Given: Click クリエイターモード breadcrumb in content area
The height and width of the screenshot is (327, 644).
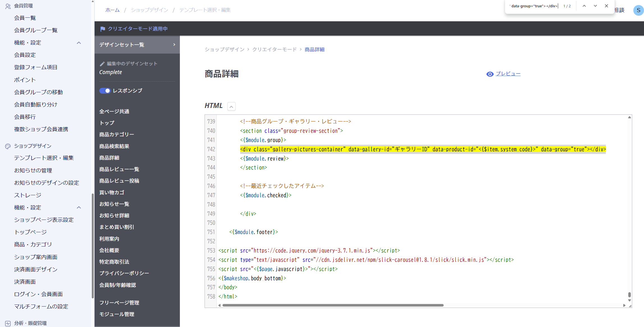Looking at the screenshot, I should pyautogui.click(x=274, y=50).
